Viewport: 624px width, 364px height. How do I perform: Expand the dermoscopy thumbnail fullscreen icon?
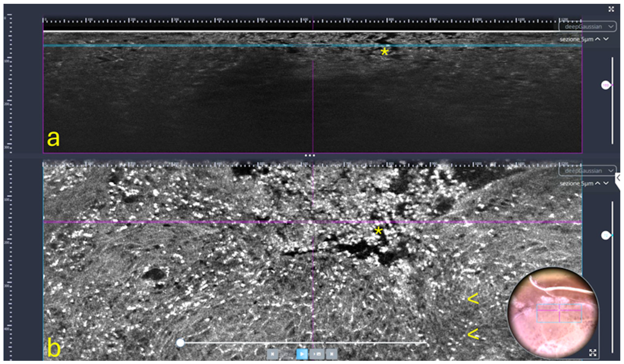tap(593, 353)
